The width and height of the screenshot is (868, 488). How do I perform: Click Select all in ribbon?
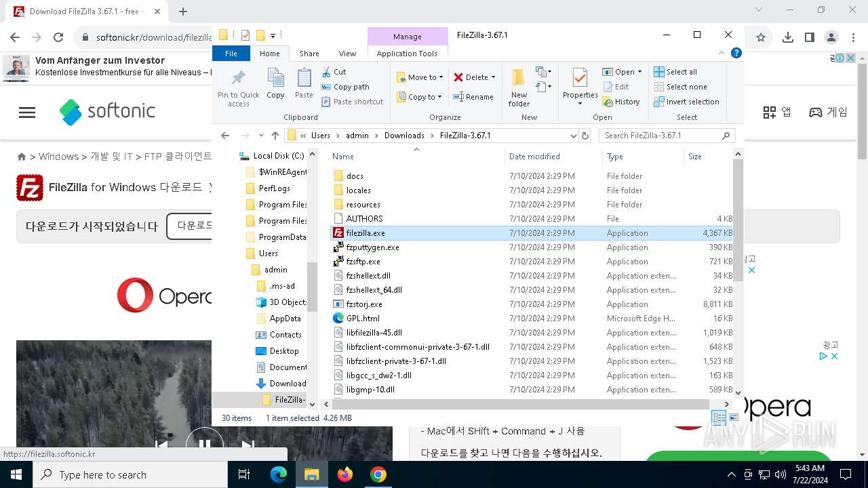coord(675,72)
